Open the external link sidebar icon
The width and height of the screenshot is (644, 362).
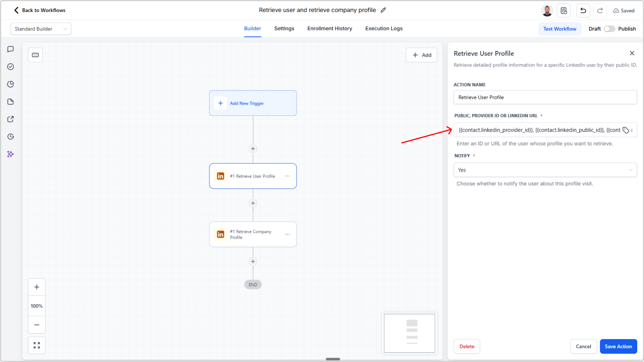coord(10,119)
